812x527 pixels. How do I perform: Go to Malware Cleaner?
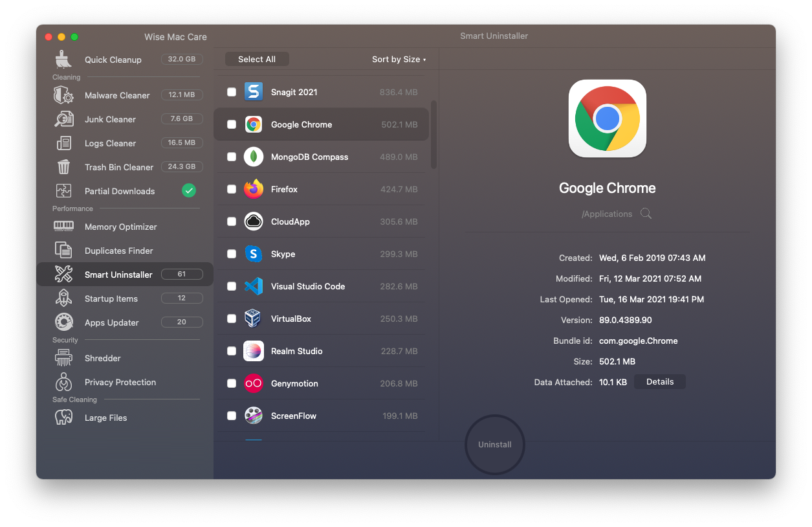(x=125, y=95)
